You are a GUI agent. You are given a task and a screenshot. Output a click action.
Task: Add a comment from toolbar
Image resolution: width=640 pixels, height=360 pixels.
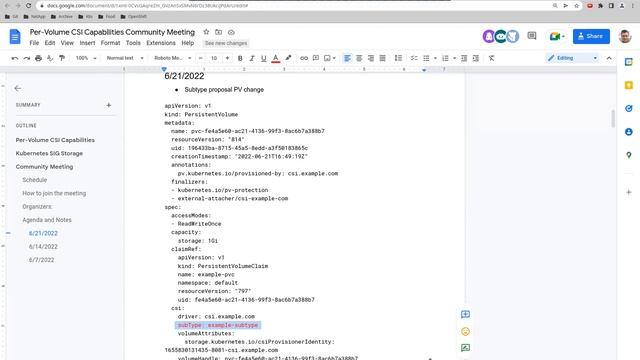click(316, 58)
